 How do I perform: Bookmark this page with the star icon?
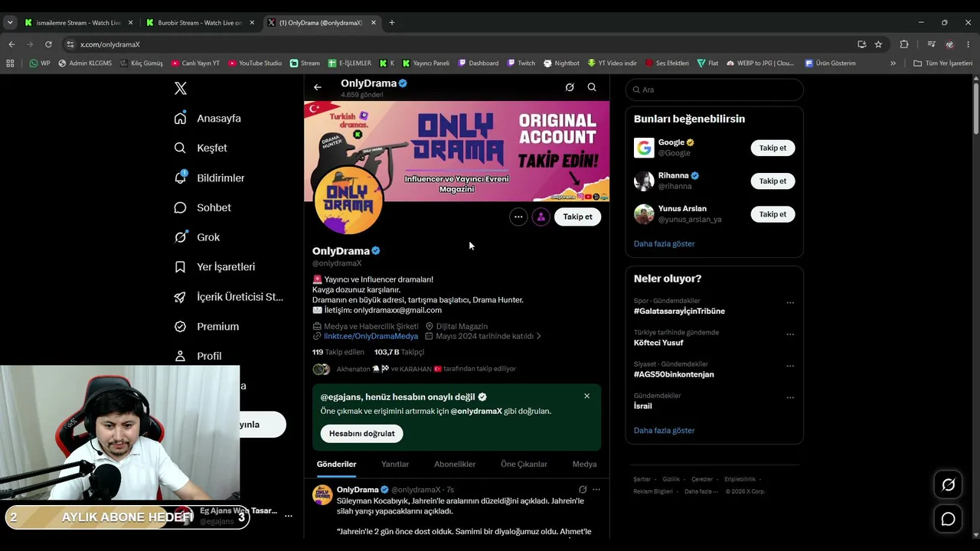[x=878, y=44]
